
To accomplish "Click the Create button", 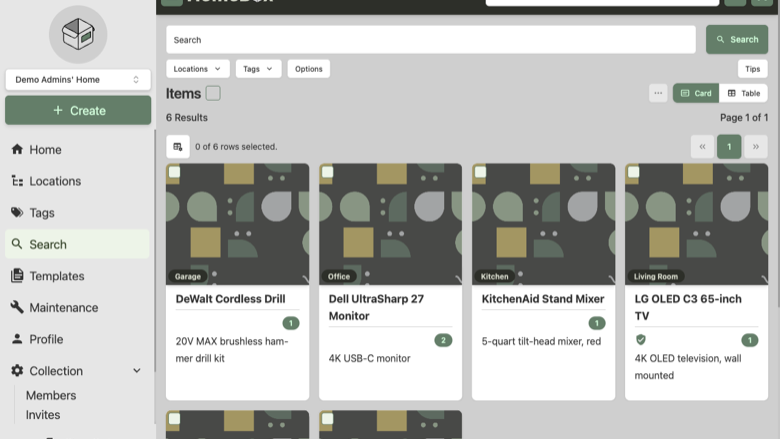I will (78, 110).
